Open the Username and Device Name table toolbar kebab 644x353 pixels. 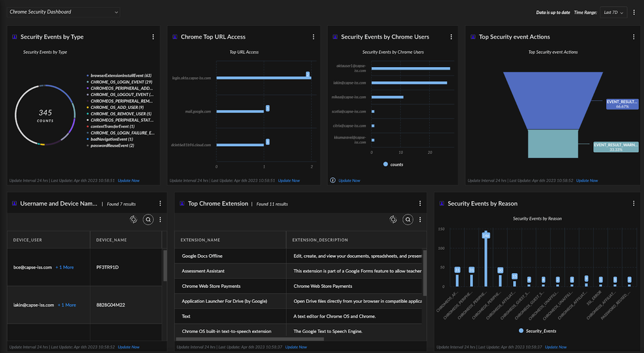(160, 220)
